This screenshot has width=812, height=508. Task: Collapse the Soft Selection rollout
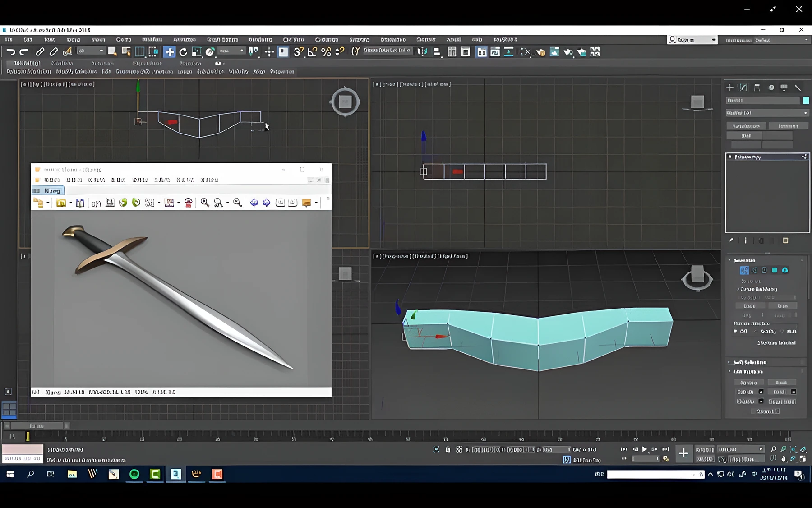(749, 362)
